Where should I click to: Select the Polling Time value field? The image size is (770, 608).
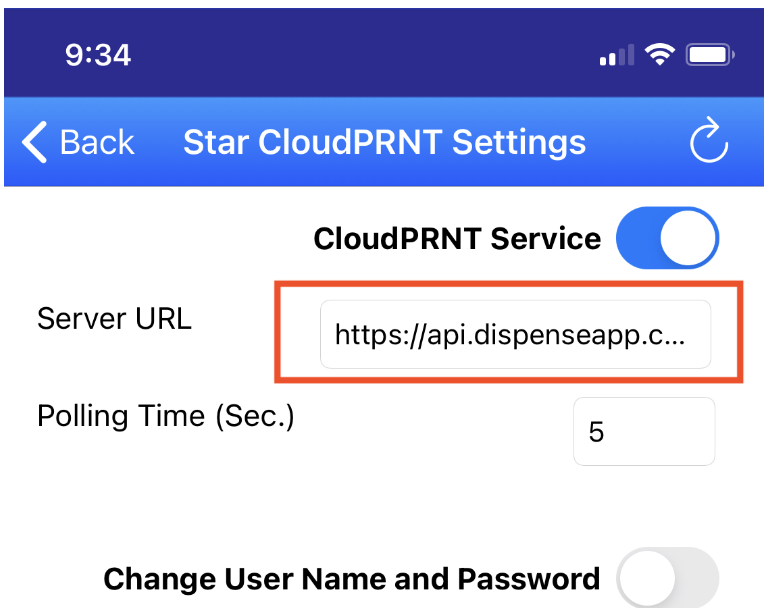[644, 432]
